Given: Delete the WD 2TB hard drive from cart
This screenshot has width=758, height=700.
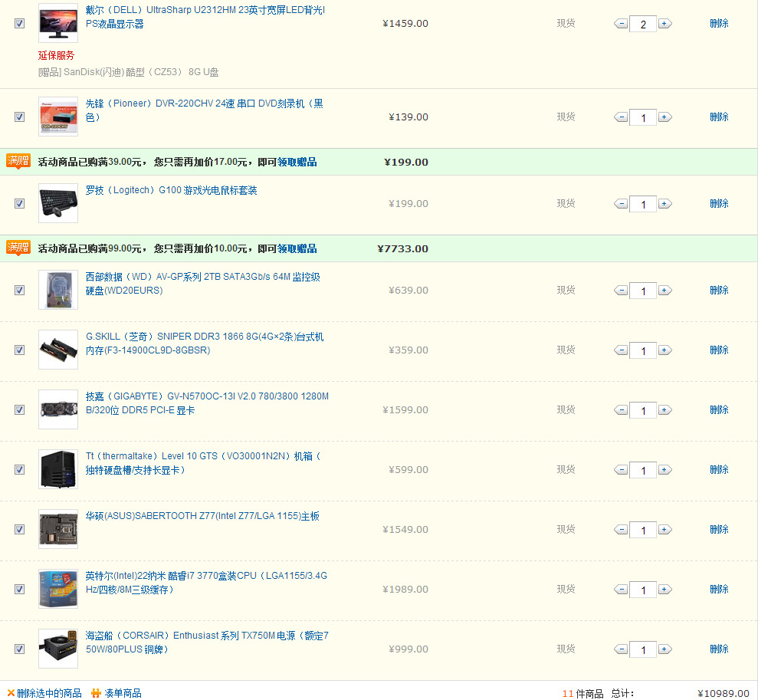Looking at the screenshot, I should 719,290.
